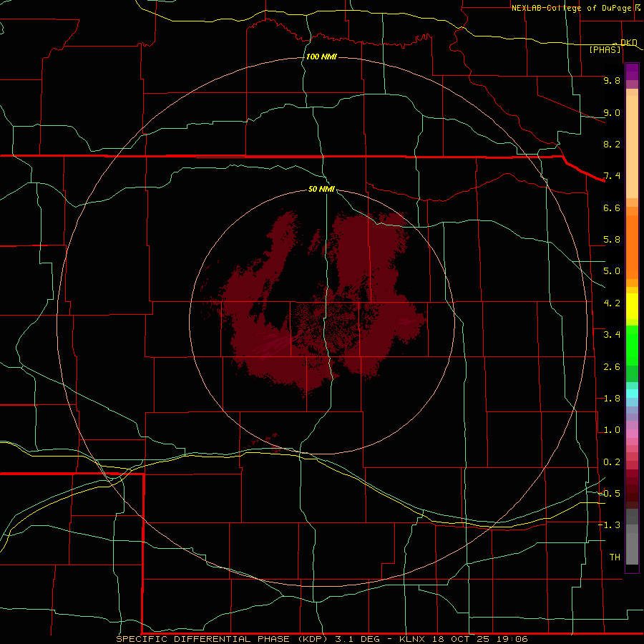
Task: Click the 7.4 value on color scale
Action: (612, 176)
